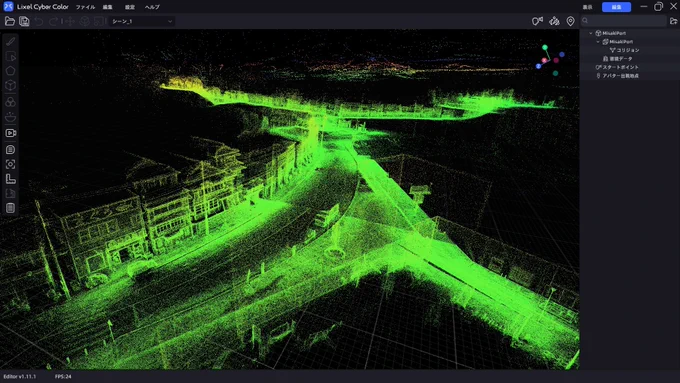
Task: Click the paint-brush mountain icon in toolbar
Action: pyautogui.click(x=554, y=21)
